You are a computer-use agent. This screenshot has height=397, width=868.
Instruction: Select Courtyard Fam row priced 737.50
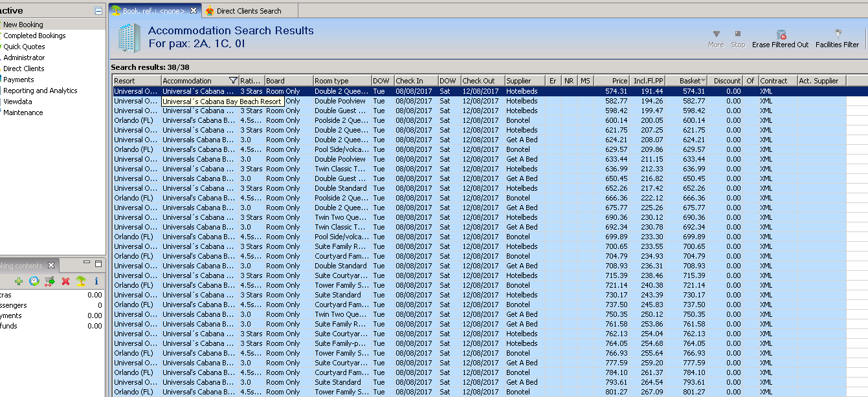coord(490,305)
